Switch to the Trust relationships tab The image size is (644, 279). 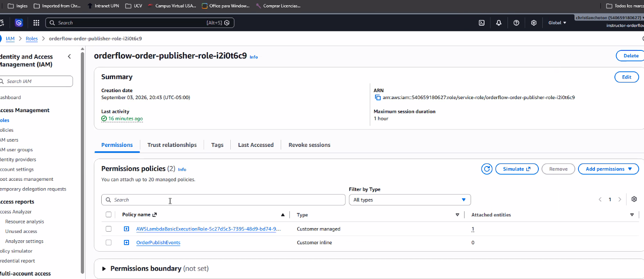[172, 145]
